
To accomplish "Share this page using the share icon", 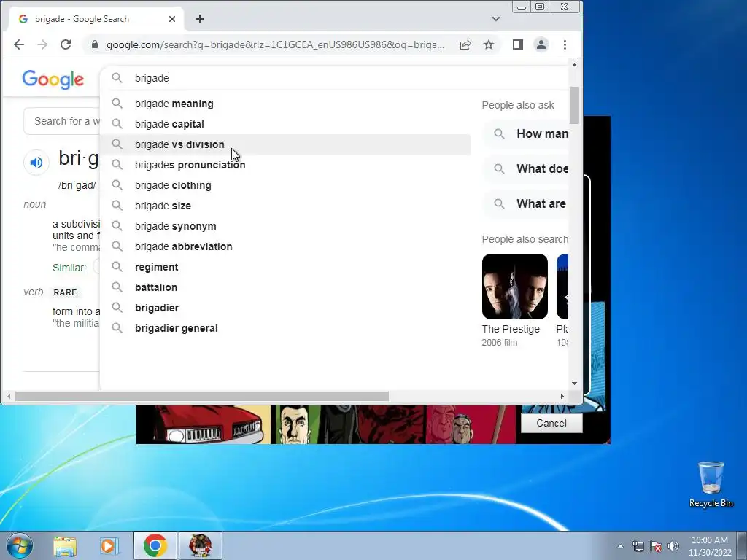I will [x=465, y=44].
